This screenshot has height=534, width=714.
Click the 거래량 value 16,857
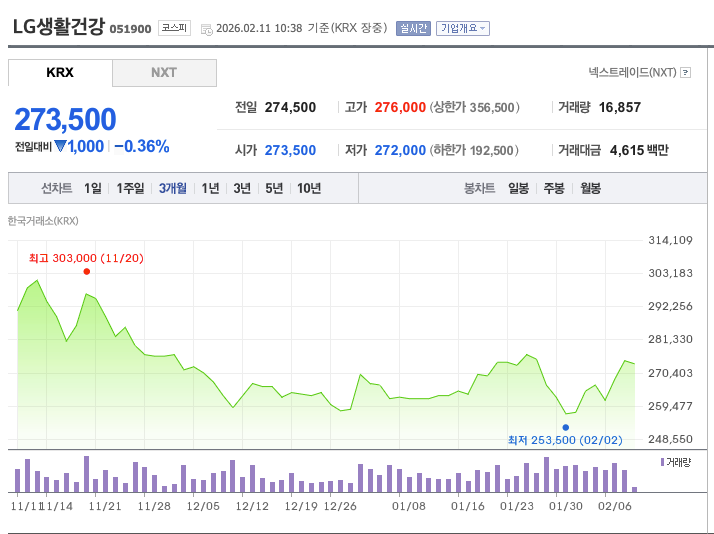pos(620,107)
